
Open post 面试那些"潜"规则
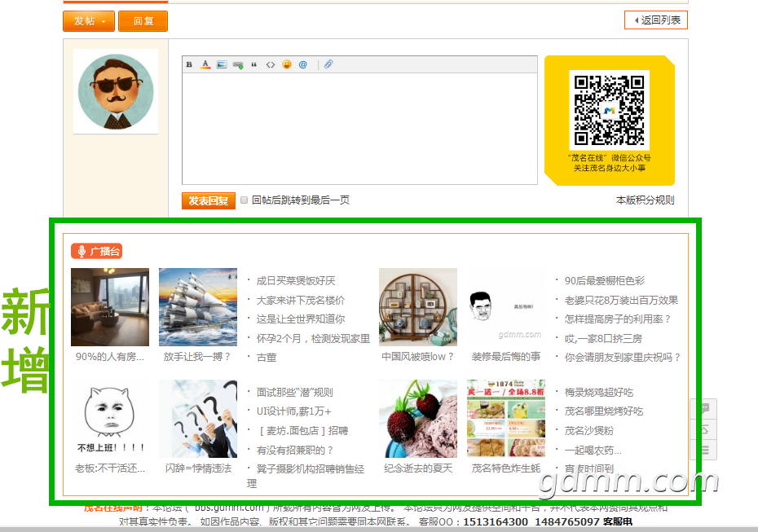(294, 393)
